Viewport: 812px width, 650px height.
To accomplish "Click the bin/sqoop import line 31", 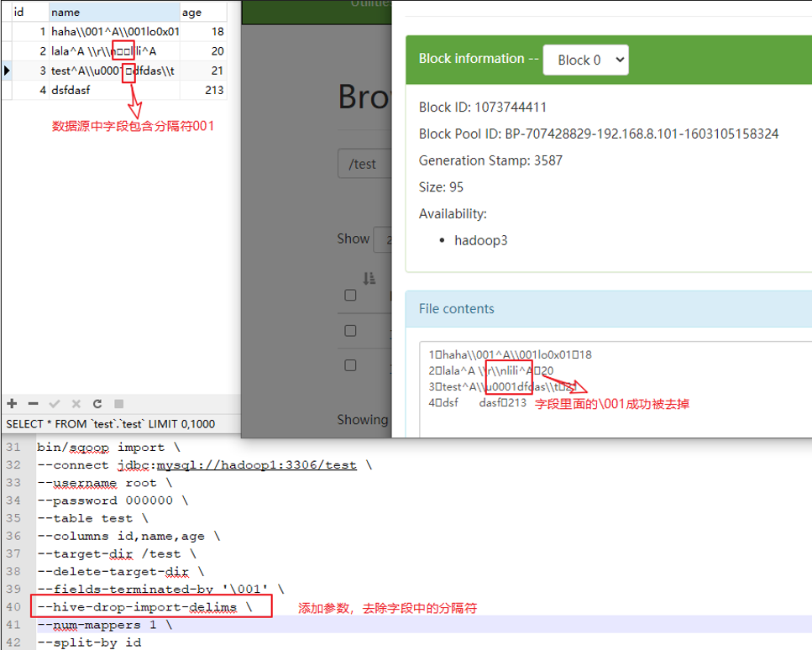I will click(108, 447).
